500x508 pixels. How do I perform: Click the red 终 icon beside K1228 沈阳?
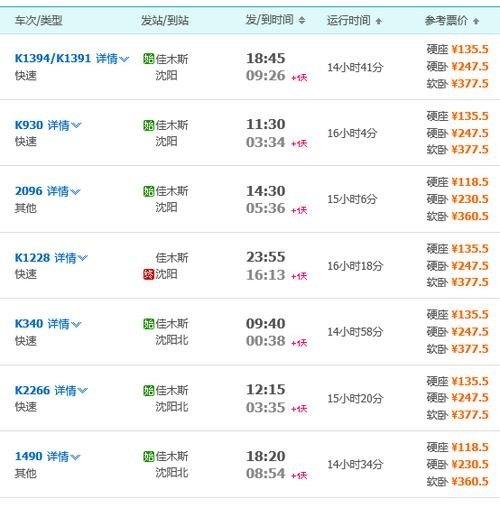(x=148, y=274)
